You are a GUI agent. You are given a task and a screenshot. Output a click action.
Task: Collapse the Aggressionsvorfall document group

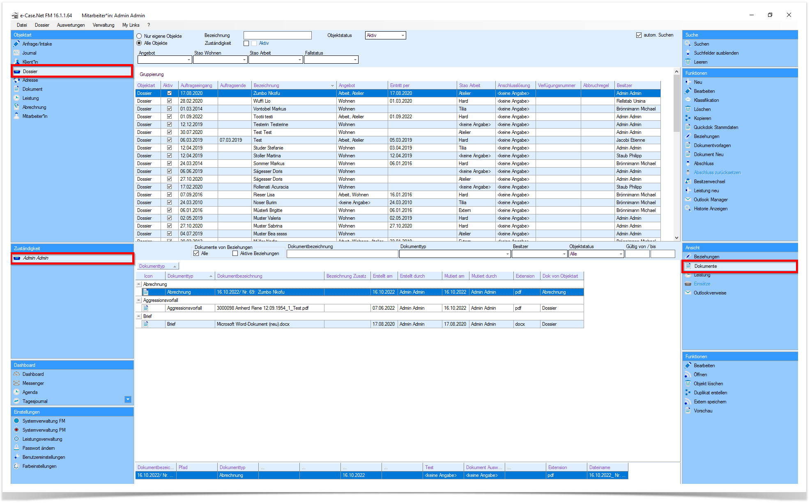[138, 300]
